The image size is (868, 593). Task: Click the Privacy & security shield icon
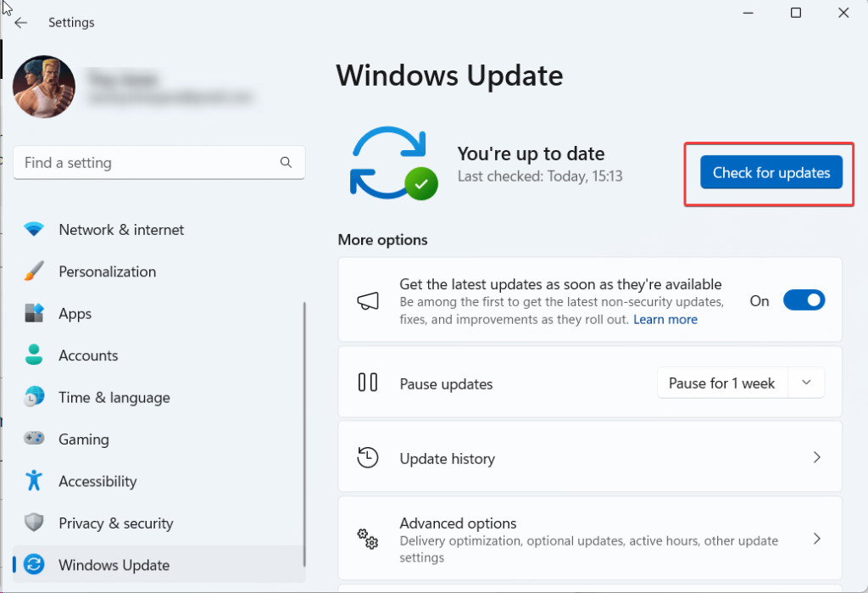(34, 523)
